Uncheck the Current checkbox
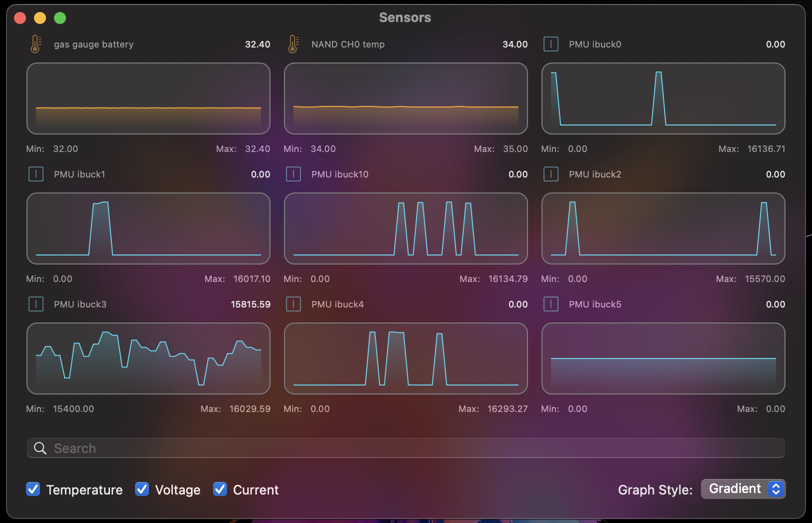This screenshot has width=812, height=523. tap(220, 489)
